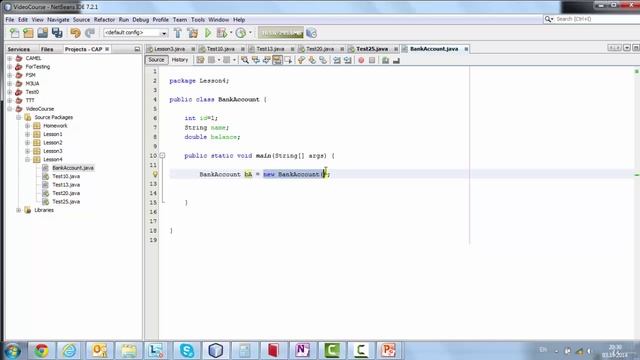Open the Debug Project dropdown arrow
Image resolution: width=640 pixels, height=360 pixels.
click(231, 33)
